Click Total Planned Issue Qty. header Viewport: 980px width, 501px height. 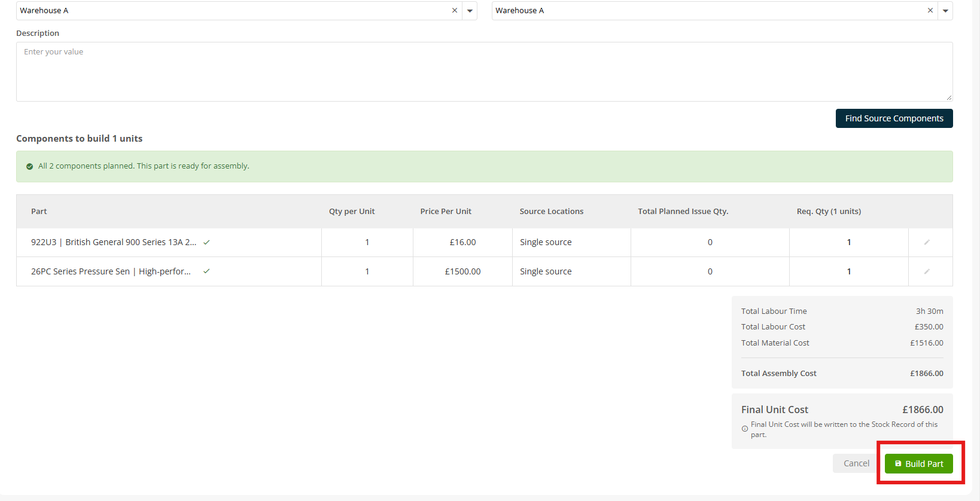[683, 211]
